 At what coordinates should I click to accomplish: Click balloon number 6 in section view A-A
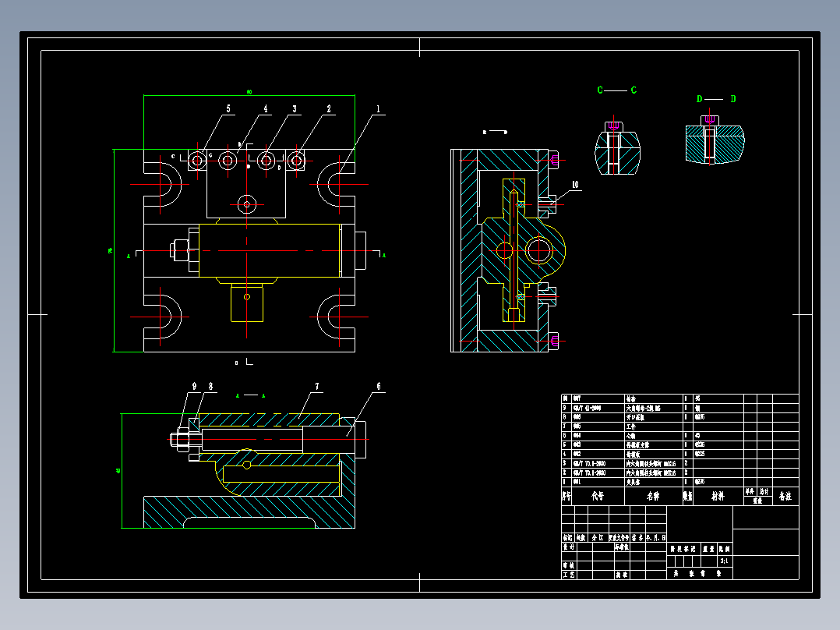(x=379, y=386)
